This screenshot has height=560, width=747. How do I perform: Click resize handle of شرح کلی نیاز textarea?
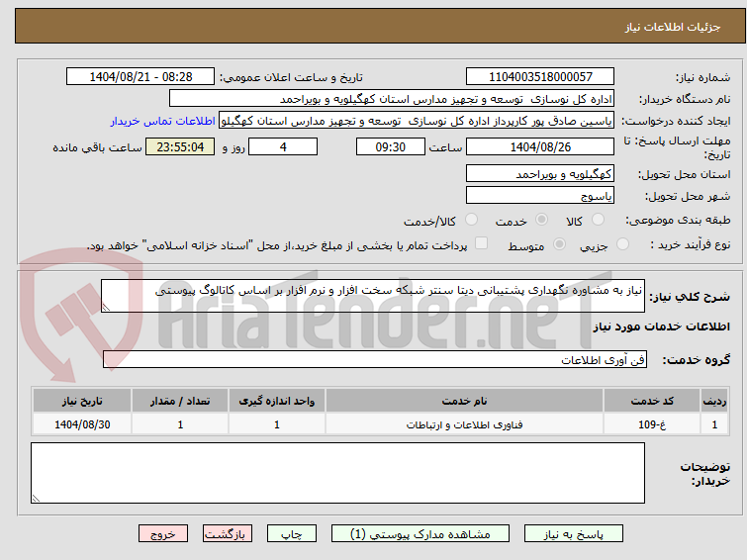[x=106, y=308]
